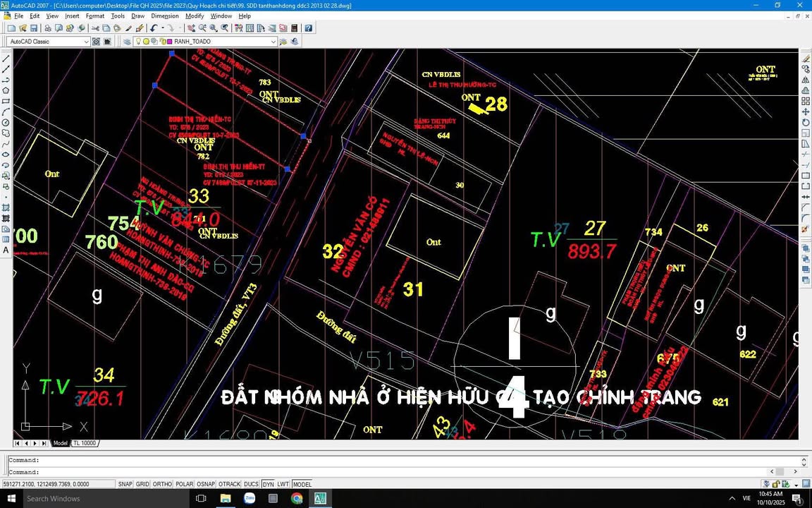
Task: Turn off DYN dynamic input
Action: coord(269,484)
